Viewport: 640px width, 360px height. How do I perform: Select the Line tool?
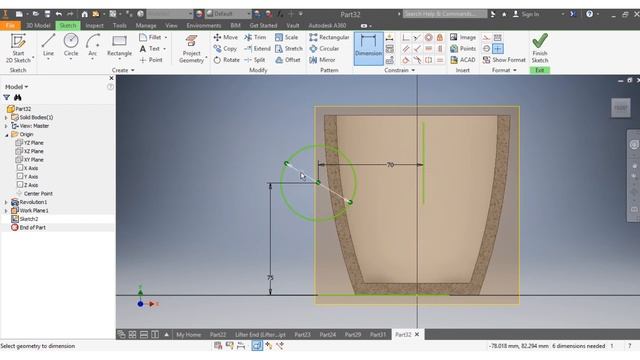tap(48, 46)
